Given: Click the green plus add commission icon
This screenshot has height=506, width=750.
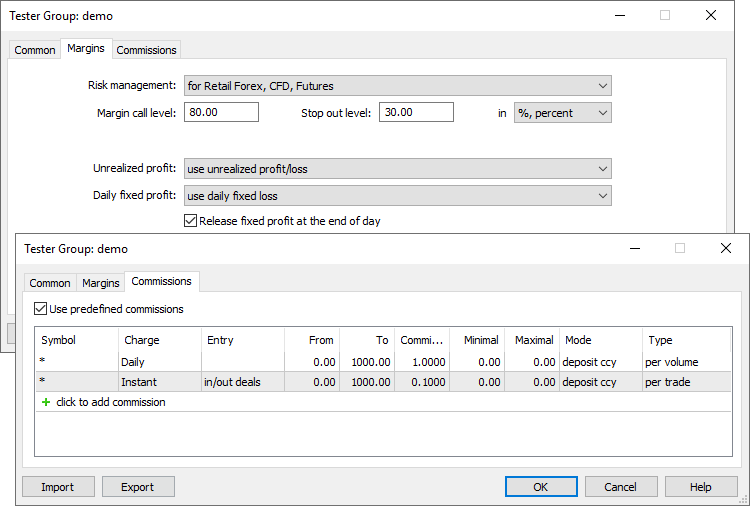Looking at the screenshot, I should [45, 402].
